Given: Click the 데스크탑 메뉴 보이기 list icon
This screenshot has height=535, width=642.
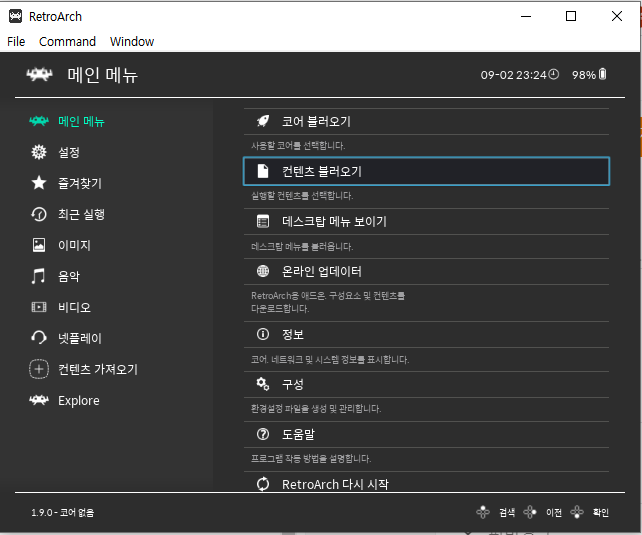Looking at the screenshot, I should pyautogui.click(x=263, y=221).
